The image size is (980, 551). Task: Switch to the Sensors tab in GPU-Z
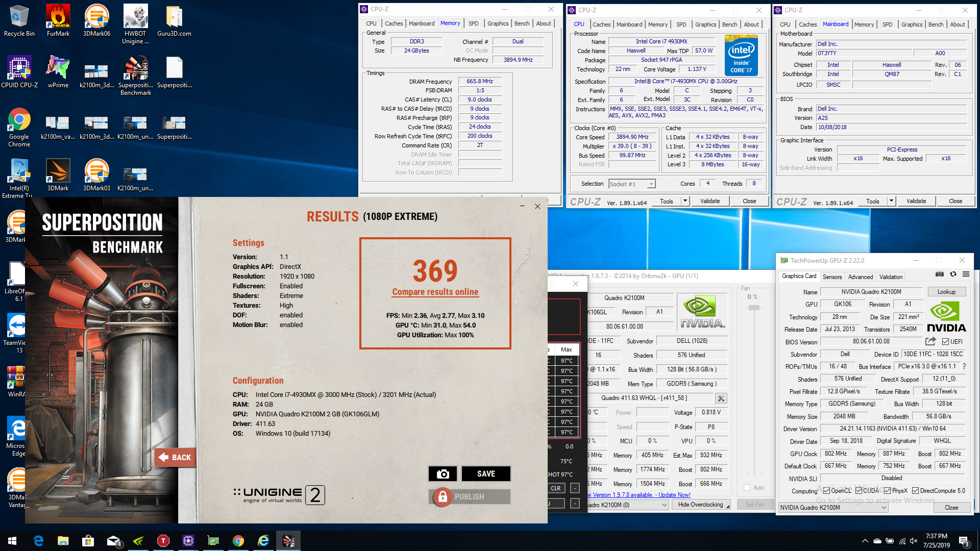pos(832,277)
